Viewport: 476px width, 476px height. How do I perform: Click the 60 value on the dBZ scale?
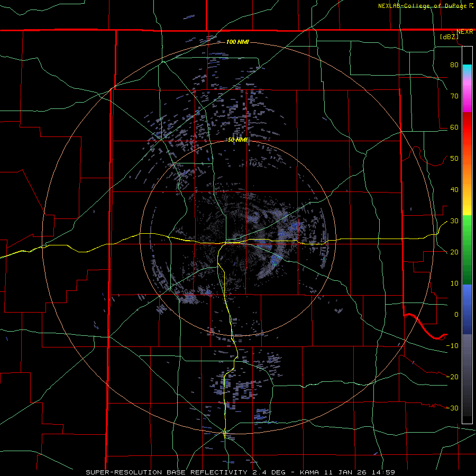point(454,127)
